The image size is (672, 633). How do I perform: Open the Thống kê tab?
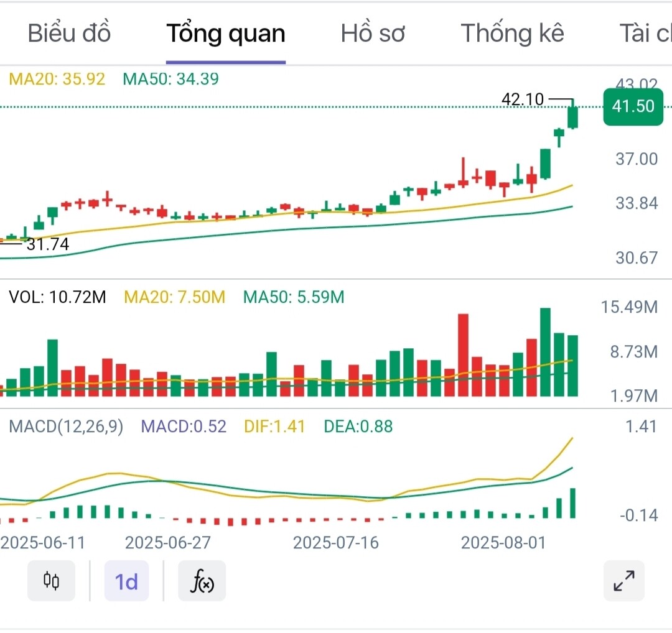coord(512,33)
